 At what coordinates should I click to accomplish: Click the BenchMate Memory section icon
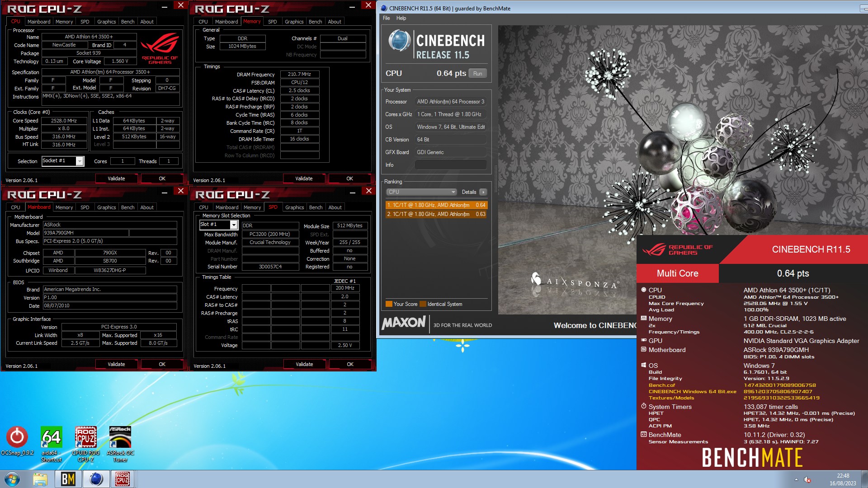(x=644, y=318)
